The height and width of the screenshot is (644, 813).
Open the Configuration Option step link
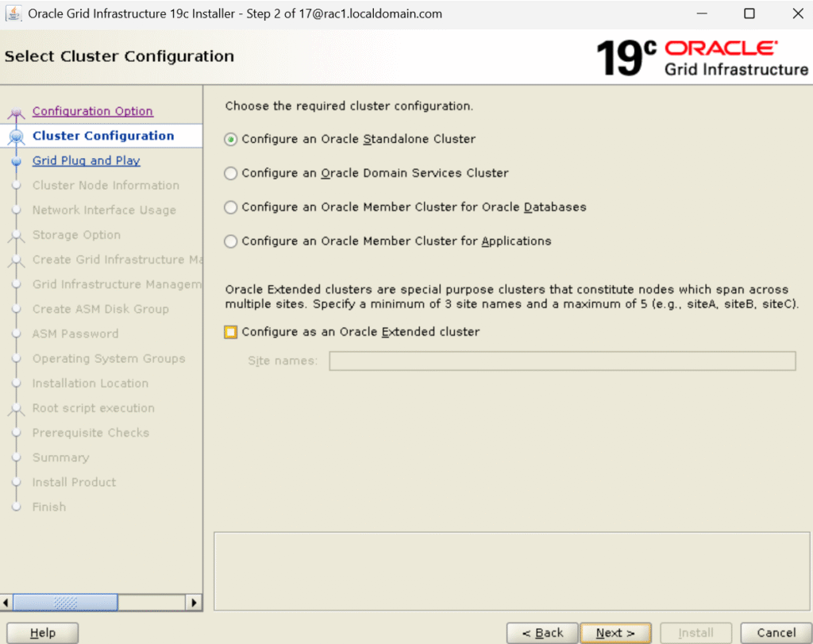(x=92, y=111)
